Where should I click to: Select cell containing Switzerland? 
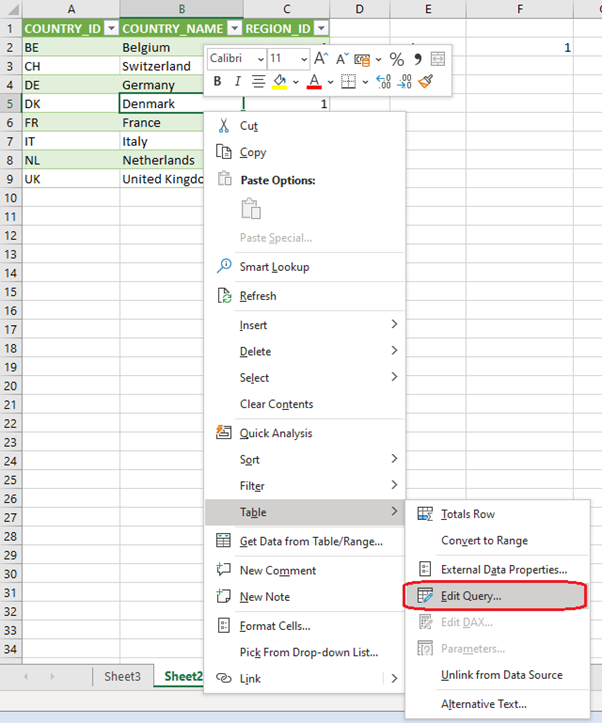coord(160,66)
